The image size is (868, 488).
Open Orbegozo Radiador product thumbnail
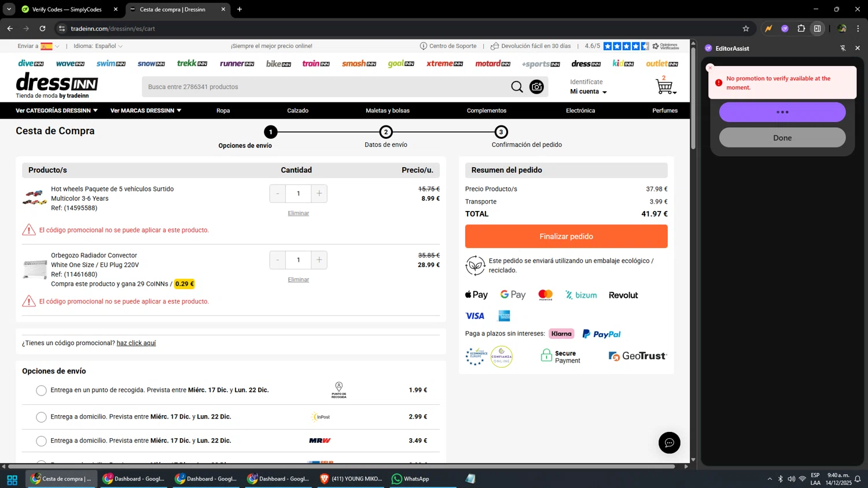(x=35, y=269)
